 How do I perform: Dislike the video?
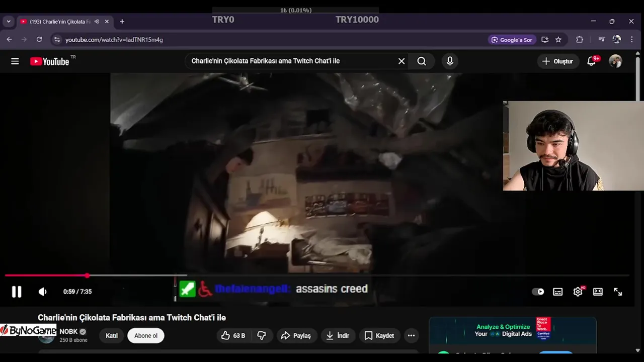click(262, 335)
